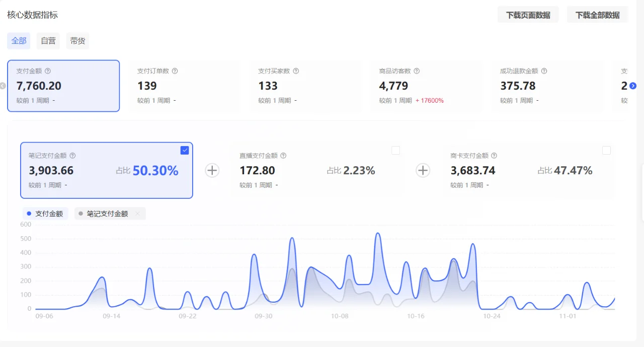Click the 09-30 date label on chart axis

coord(264,316)
